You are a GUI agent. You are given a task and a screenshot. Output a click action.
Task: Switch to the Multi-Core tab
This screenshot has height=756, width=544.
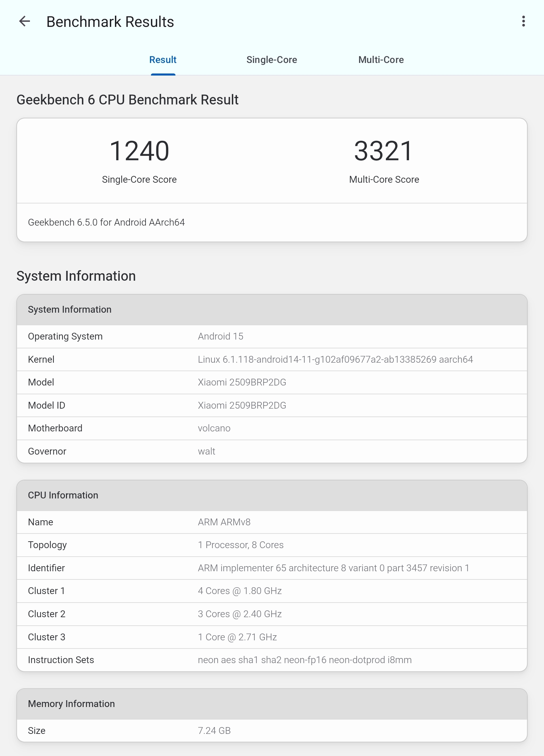click(381, 60)
